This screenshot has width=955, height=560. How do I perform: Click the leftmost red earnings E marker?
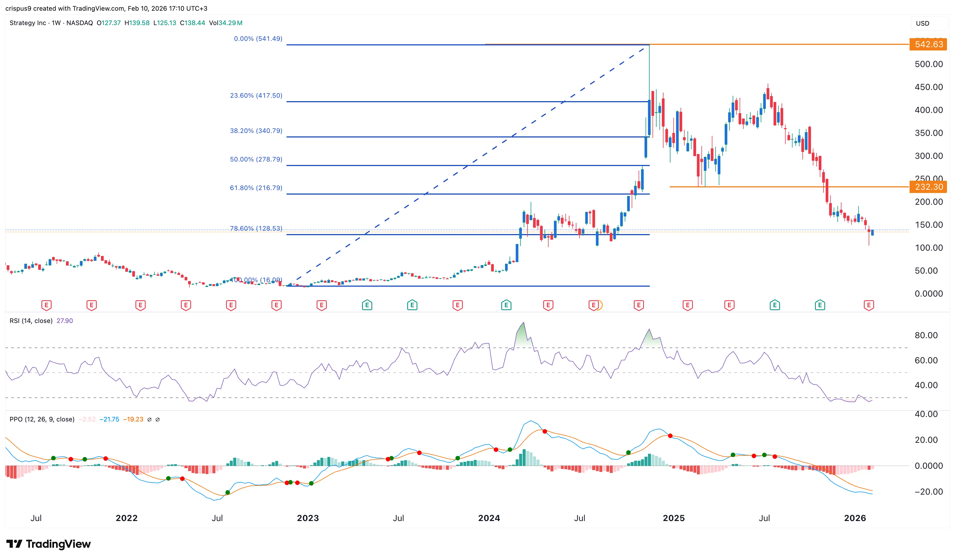click(46, 305)
